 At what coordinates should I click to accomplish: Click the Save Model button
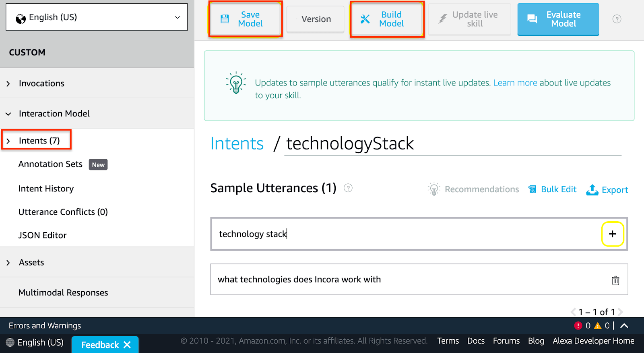click(x=245, y=19)
